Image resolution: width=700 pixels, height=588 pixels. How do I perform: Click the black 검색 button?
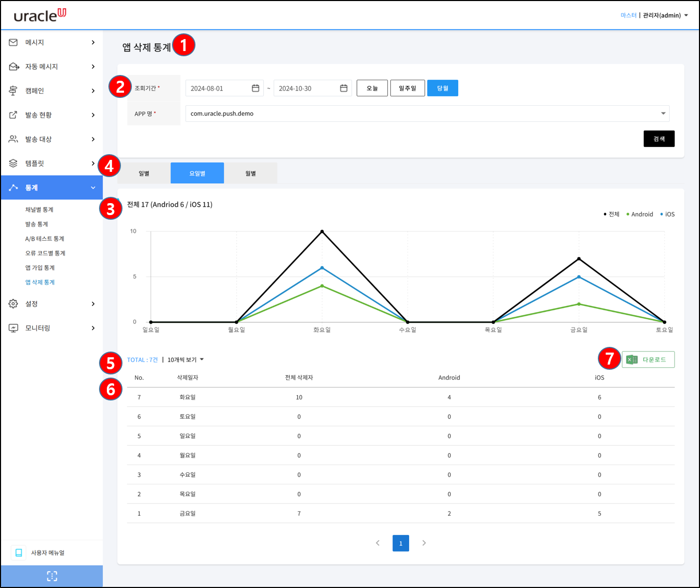[x=659, y=139]
